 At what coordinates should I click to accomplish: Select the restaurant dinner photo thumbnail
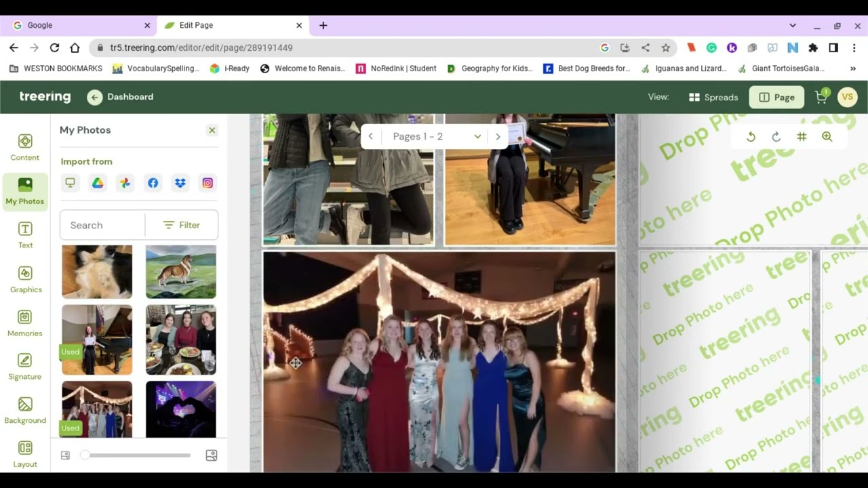pyautogui.click(x=181, y=340)
